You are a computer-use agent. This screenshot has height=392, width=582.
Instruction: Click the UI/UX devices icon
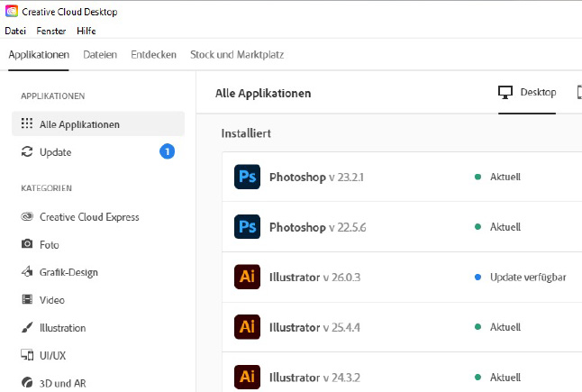[27, 354]
